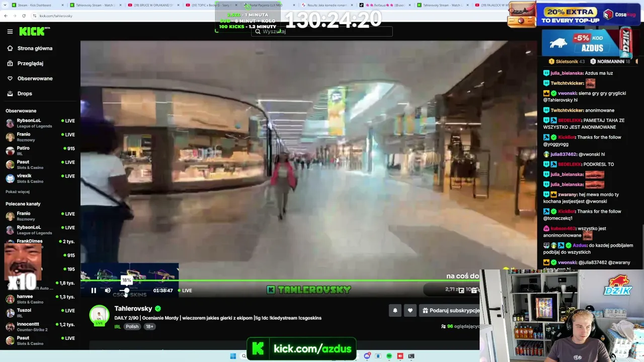This screenshot has width=644, height=362.
Task: Open recommended channel innocenttt
Action: [x=40, y=327]
